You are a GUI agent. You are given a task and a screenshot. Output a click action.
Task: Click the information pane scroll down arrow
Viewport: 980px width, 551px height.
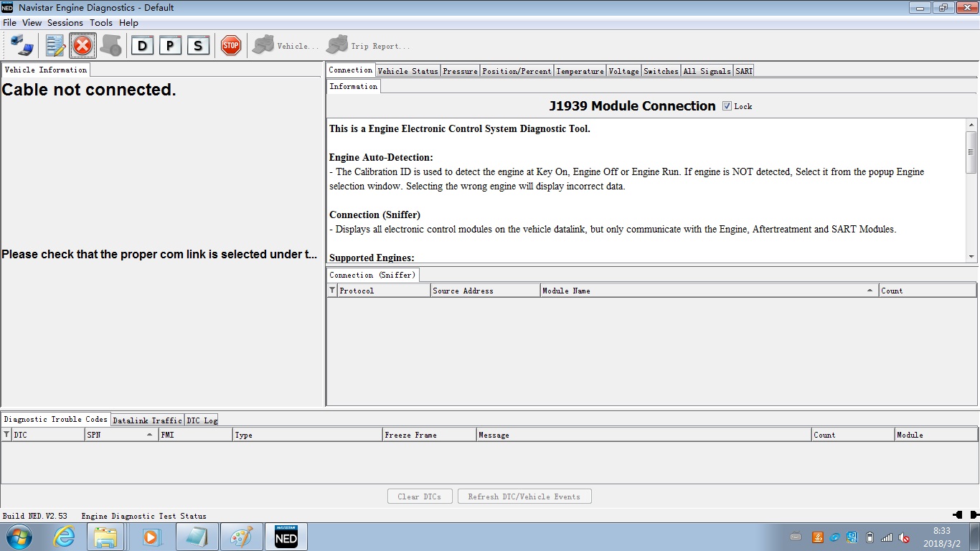(971, 257)
